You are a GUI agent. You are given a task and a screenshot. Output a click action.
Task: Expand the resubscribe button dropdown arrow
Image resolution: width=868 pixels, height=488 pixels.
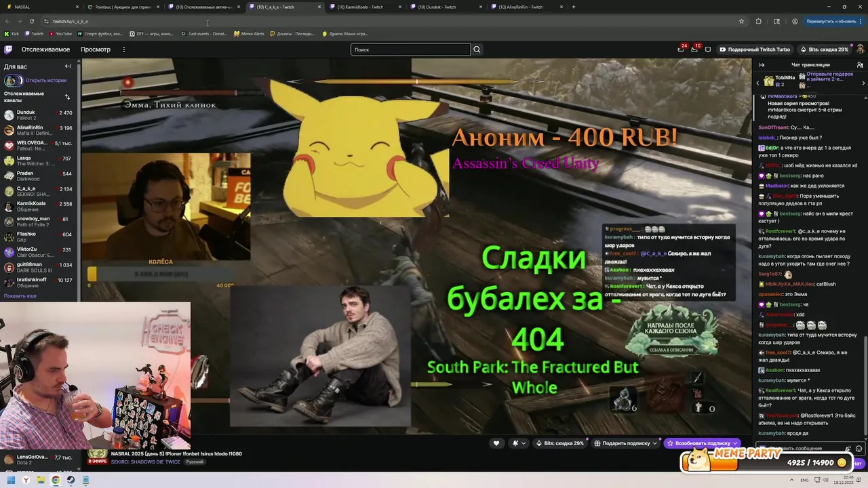coord(736,443)
